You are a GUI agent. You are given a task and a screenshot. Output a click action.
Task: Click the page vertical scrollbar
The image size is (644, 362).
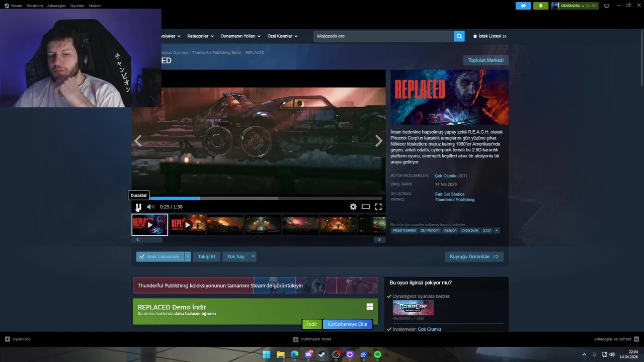641,58
